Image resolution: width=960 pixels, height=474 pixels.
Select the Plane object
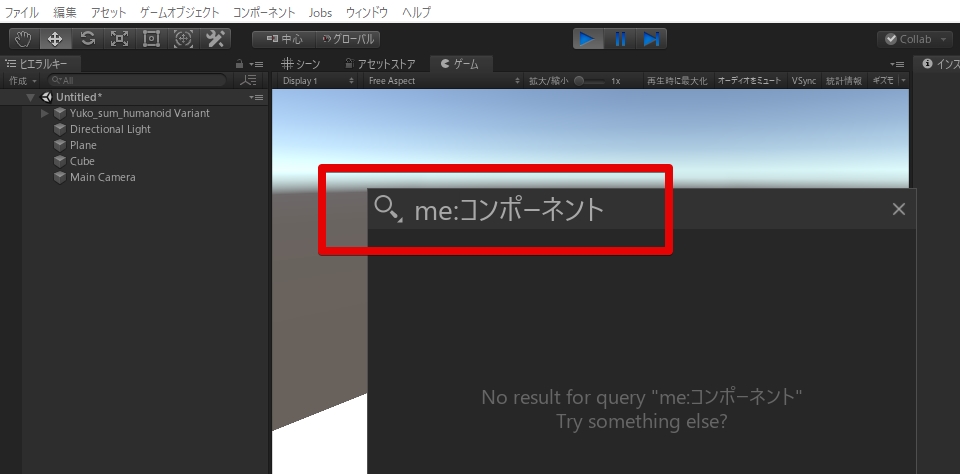(83, 145)
